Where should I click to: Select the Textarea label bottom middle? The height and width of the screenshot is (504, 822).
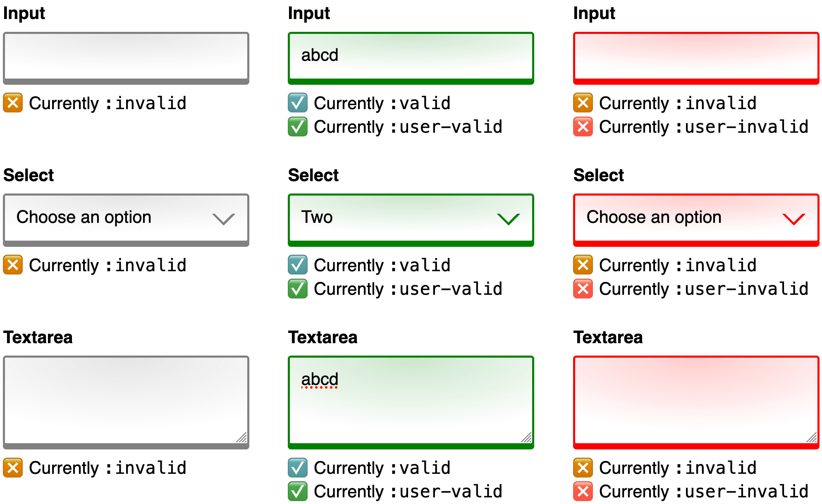pyautogui.click(x=311, y=332)
